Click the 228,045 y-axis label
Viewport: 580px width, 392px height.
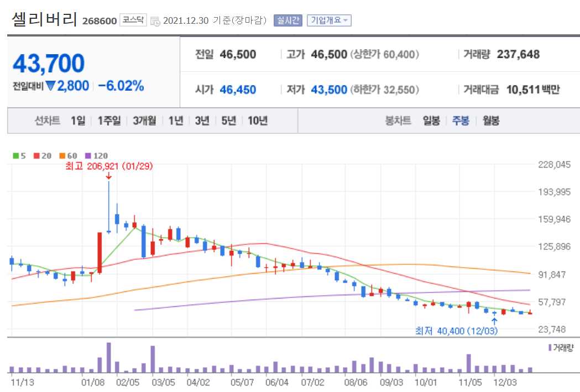554,165
